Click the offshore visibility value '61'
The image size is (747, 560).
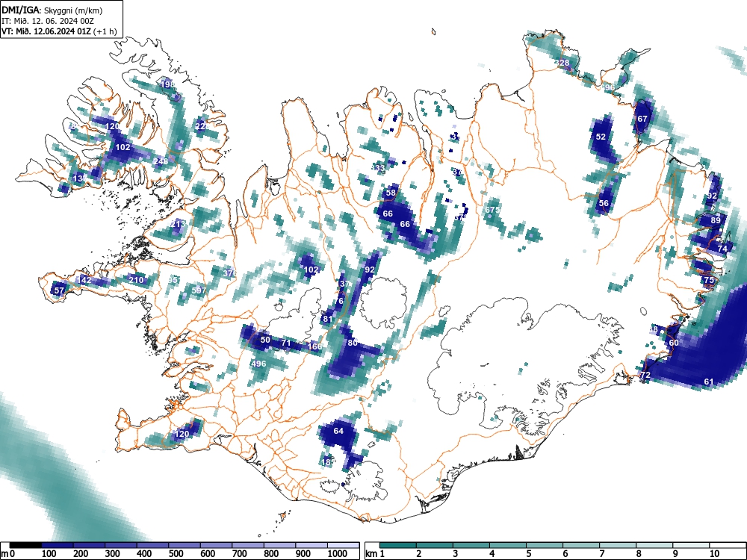coord(709,382)
